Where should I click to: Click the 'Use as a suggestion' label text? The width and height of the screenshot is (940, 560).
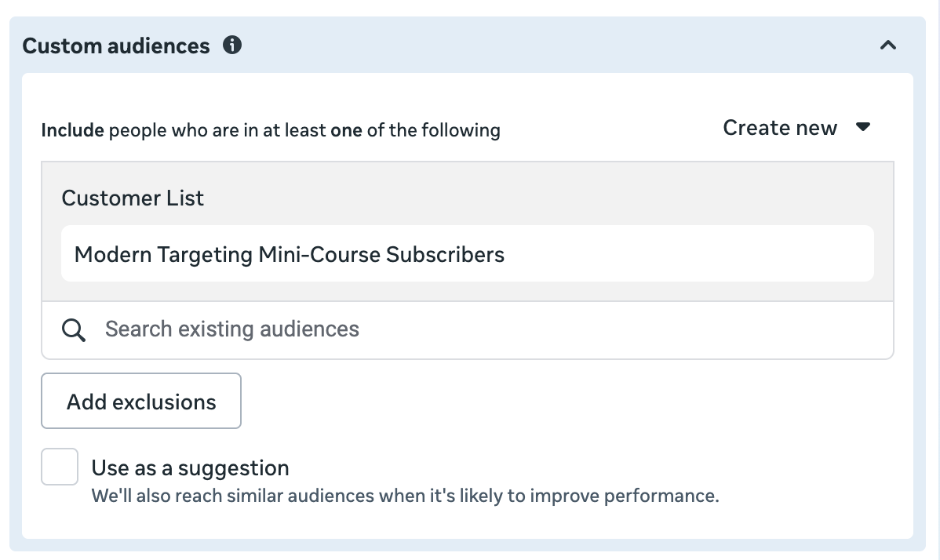coord(190,468)
